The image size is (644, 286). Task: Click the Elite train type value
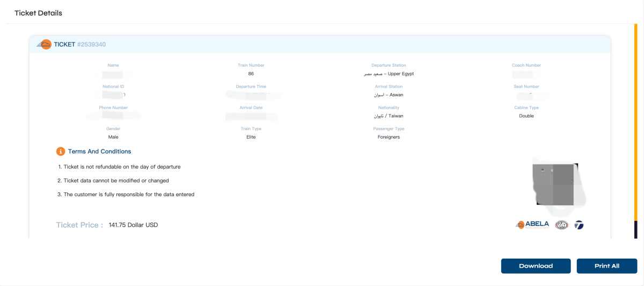(x=251, y=137)
